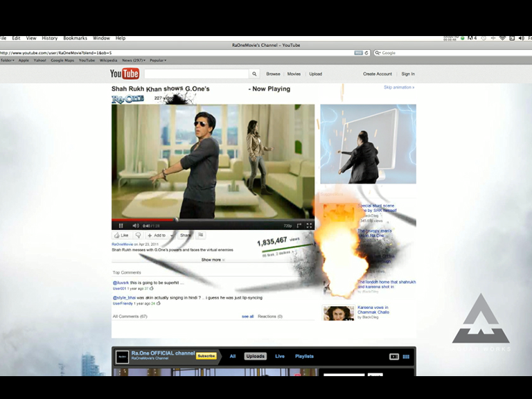Open RaOneMovie uploader link
Image resolution: width=532 pixels, height=399 pixels.
[123, 245]
